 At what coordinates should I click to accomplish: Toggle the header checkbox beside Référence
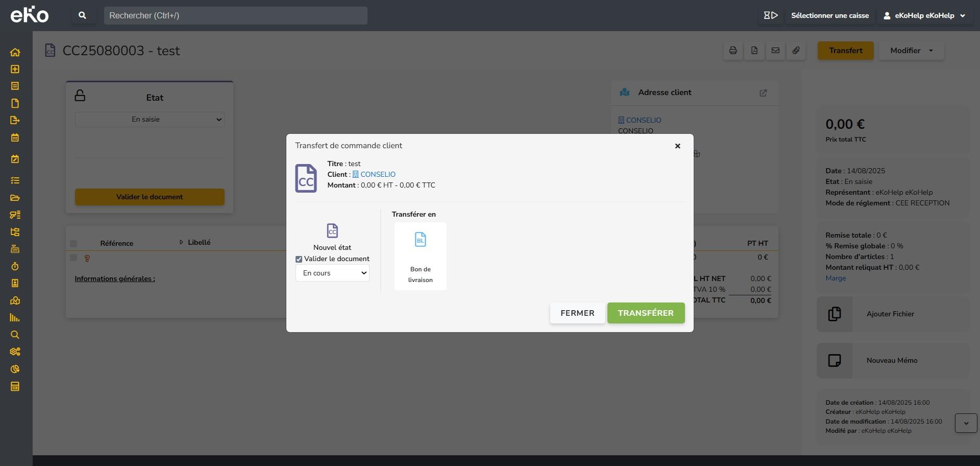click(73, 244)
